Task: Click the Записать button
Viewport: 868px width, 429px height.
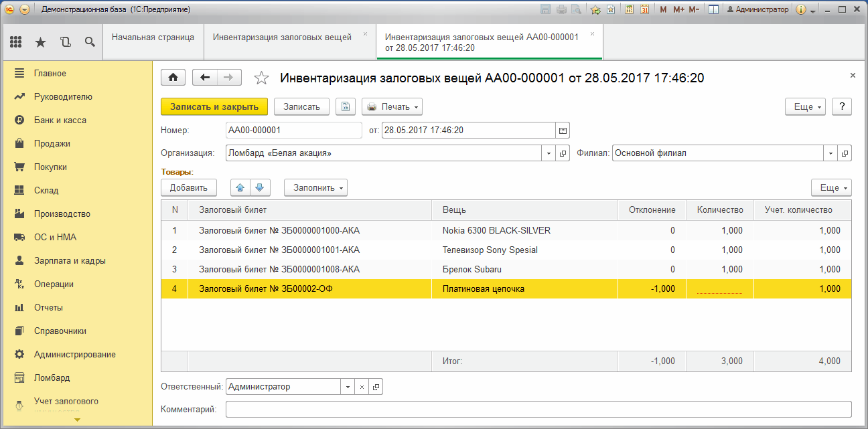Action: click(301, 107)
